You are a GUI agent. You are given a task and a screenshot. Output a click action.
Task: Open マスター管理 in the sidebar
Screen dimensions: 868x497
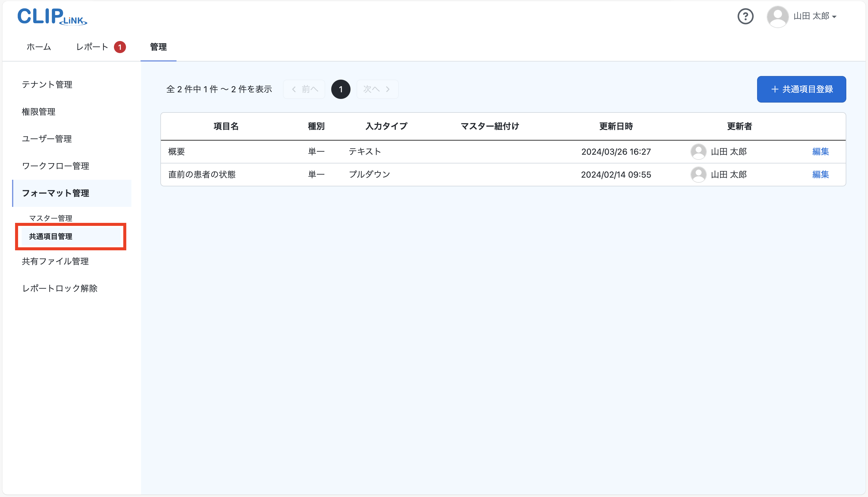click(x=51, y=218)
